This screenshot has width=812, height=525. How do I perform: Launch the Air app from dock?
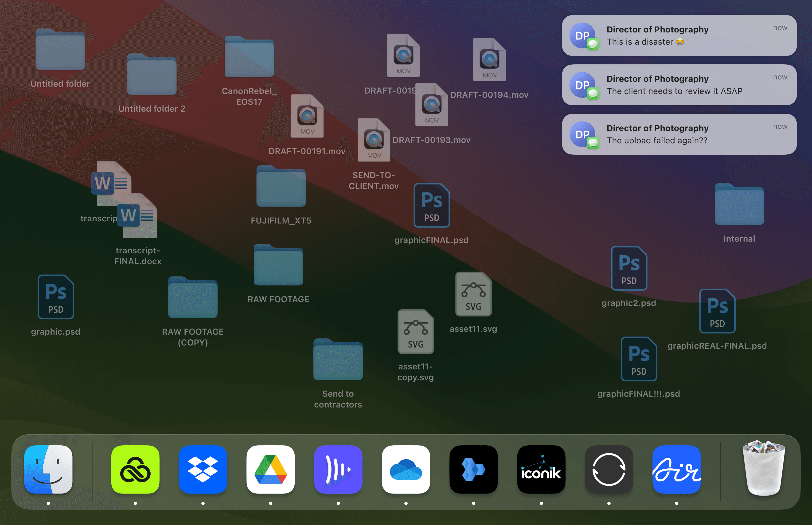[x=676, y=469]
